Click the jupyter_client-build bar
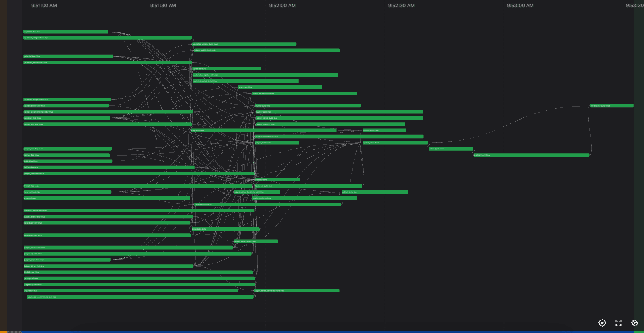The height and width of the screenshot is (333, 644). [395, 143]
